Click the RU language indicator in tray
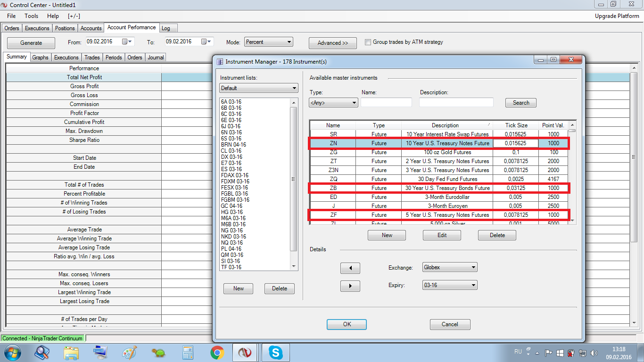The width and height of the screenshot is (644, 362). click(518, 352)
